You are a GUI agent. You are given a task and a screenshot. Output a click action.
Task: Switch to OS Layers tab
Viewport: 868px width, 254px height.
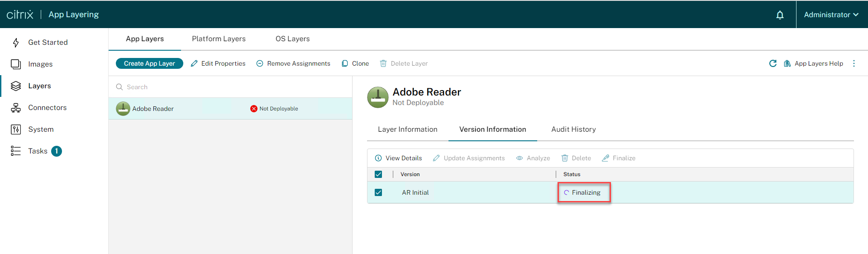(293, 39)
